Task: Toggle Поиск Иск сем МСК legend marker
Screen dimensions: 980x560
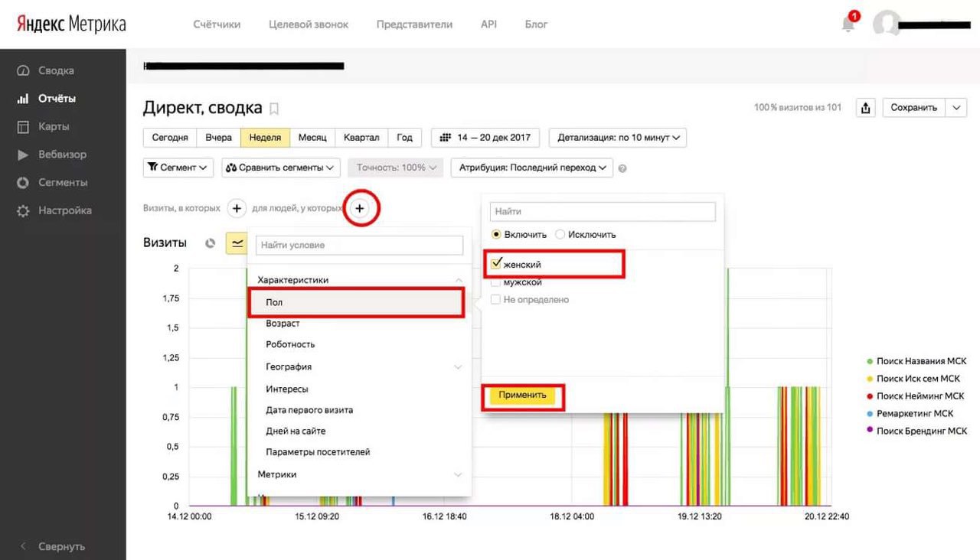Action: point(869,379)
